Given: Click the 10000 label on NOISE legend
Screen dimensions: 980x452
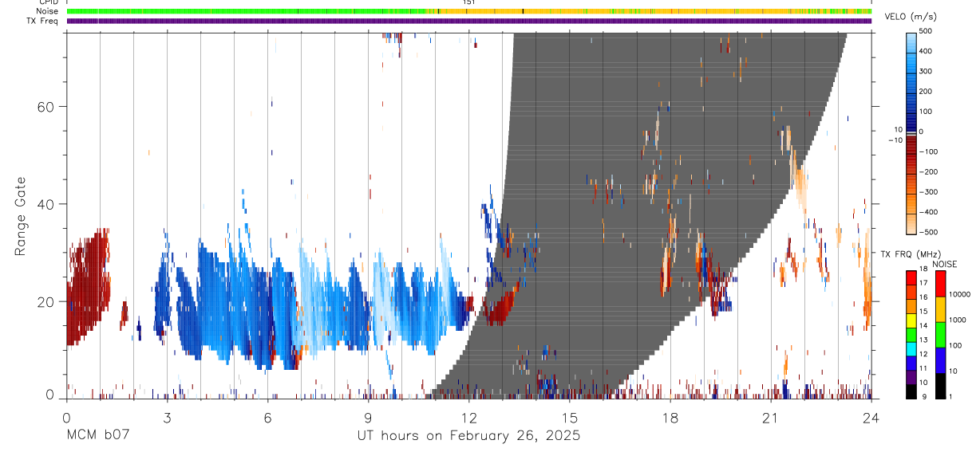Looking at the screenshot, I should click(960, 294).
